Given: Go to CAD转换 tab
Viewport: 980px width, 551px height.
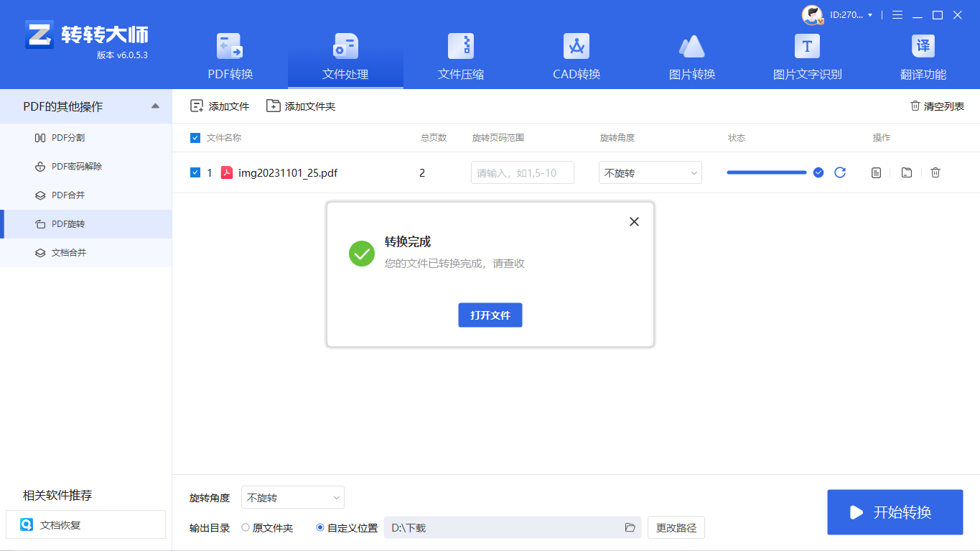Looking at the screenshot, I should click(577, 57).
